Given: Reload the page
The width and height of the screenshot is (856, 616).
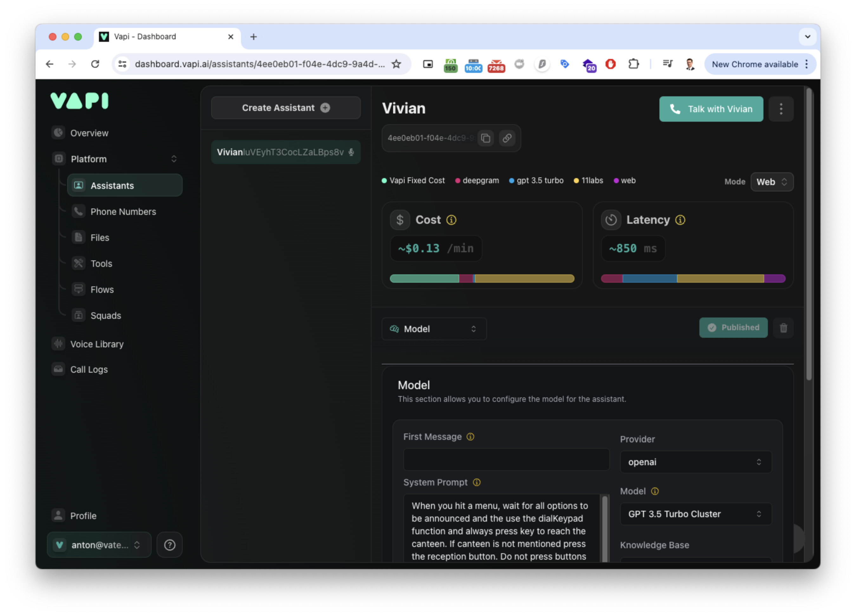Looking at the screenshot, I should (95, 64).
